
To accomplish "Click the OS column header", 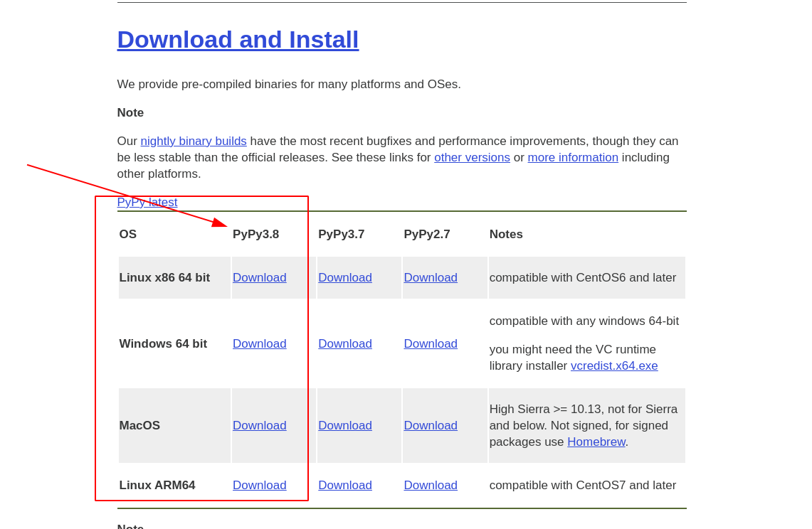I will click(128, 235).
